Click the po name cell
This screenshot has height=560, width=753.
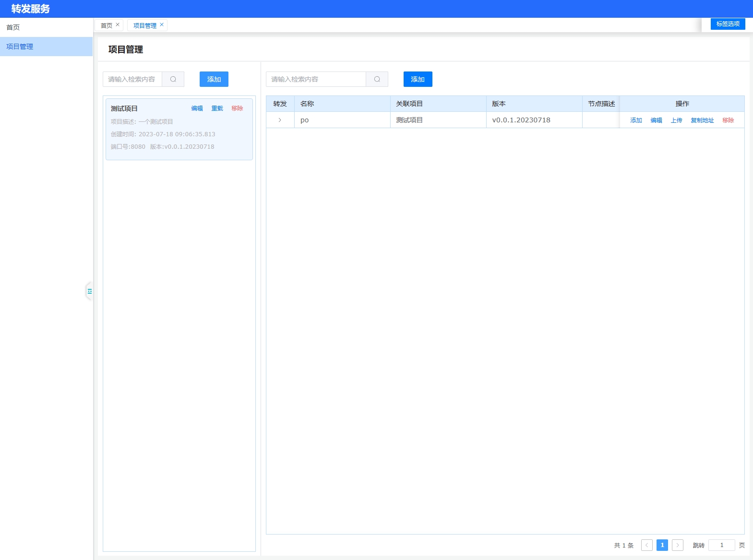[343, 120]
